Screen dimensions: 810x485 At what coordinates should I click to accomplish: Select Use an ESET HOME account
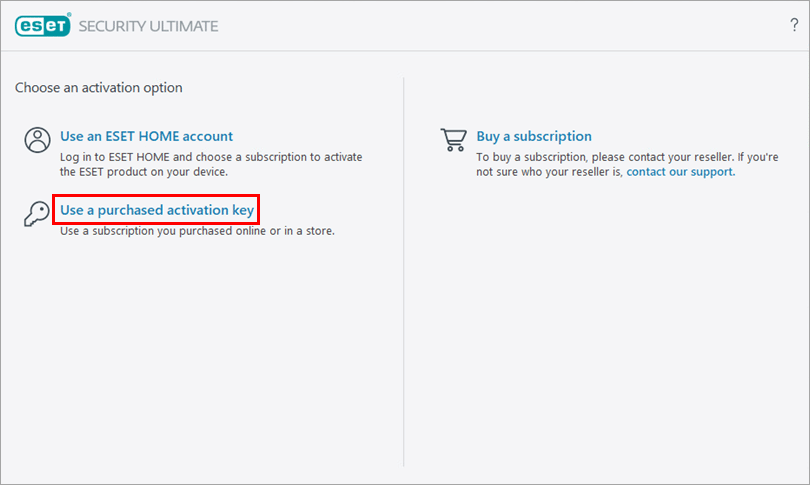pyautogui.click(x=146, y=136)
